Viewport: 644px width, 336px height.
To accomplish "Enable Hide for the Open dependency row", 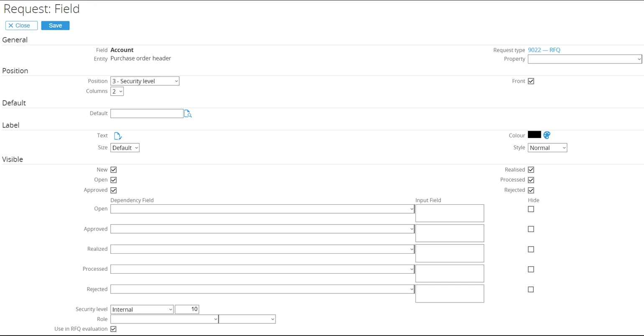I will [x=531, y=209].
